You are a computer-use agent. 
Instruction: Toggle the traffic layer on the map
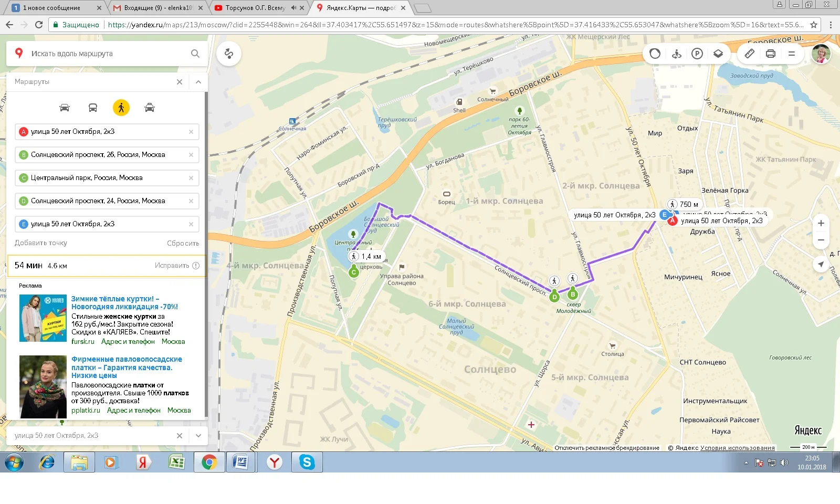pos(655,54)
